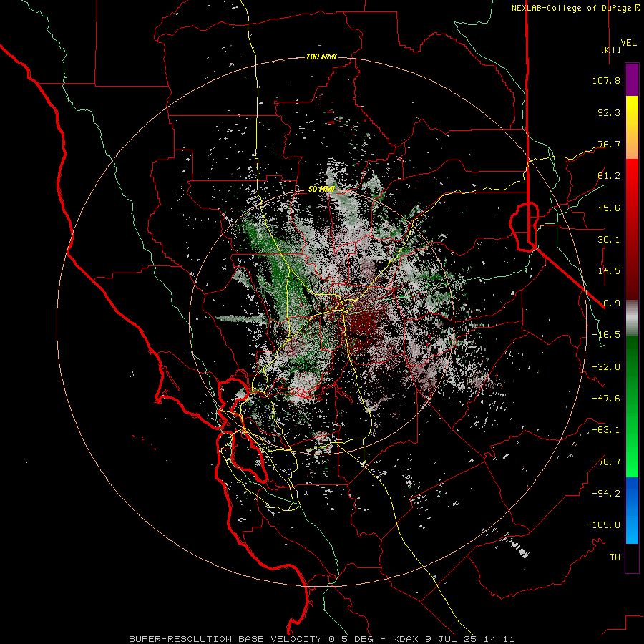This screenshot has width=644, height=644.
Task: Click the 14.5 velocity scale value
Action: point(609,271)
